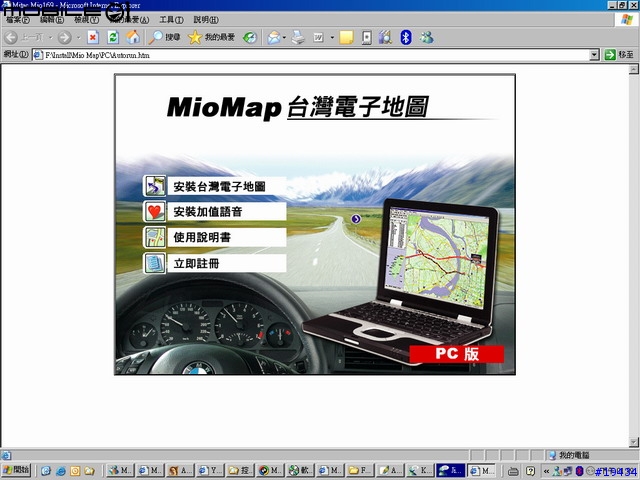Click the IE Back arrow button

coord(11,38)
